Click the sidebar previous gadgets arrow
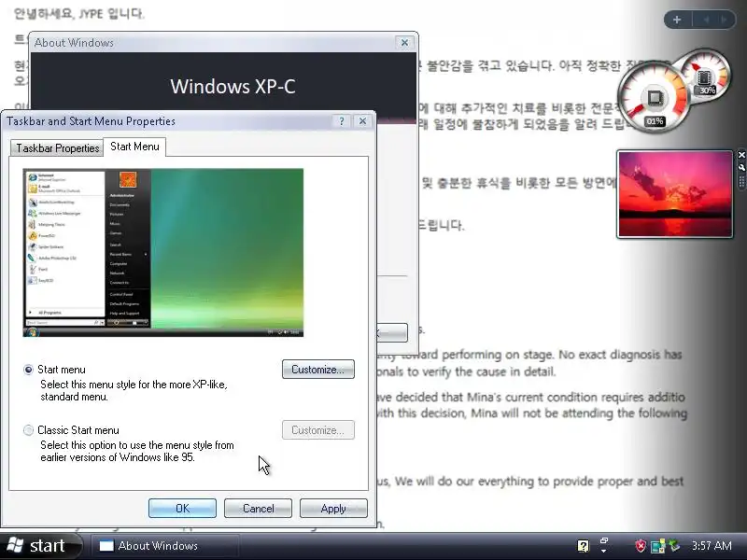The width and height of the screenshot is (747, 560). click(x=707, y=20)
